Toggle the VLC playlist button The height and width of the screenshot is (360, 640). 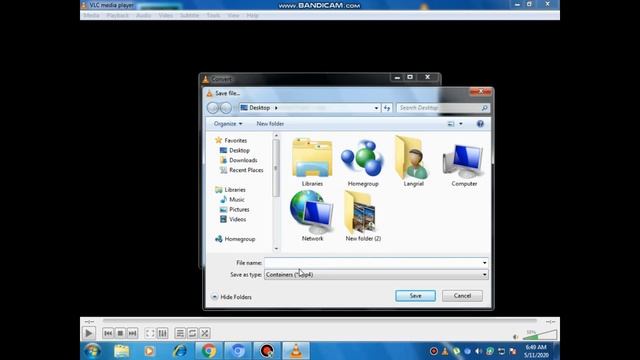click(x=180, y=333)
